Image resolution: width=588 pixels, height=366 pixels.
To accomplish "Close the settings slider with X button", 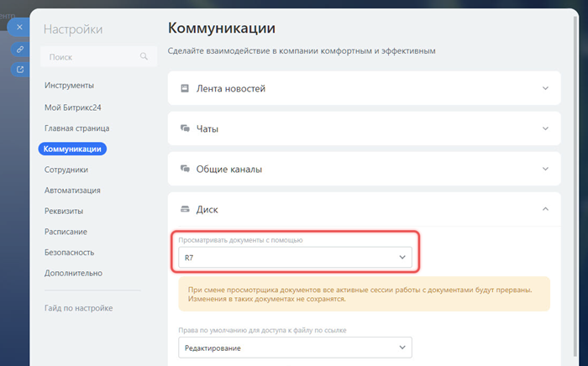I will tap(19, 27).
